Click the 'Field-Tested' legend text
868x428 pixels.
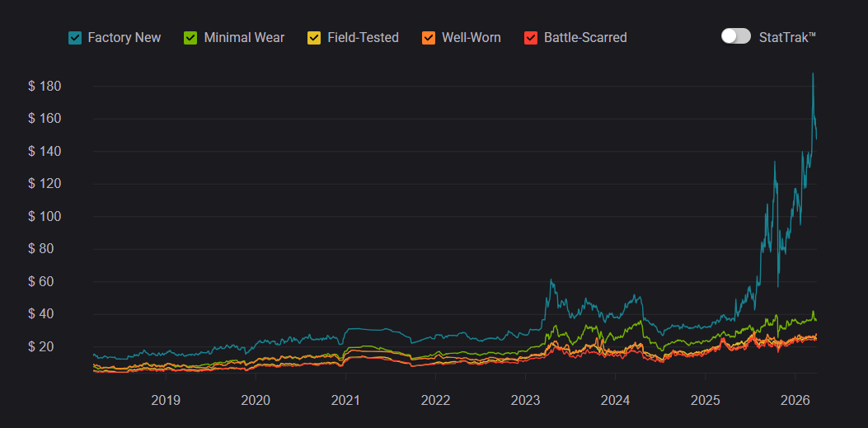[363, 38]
